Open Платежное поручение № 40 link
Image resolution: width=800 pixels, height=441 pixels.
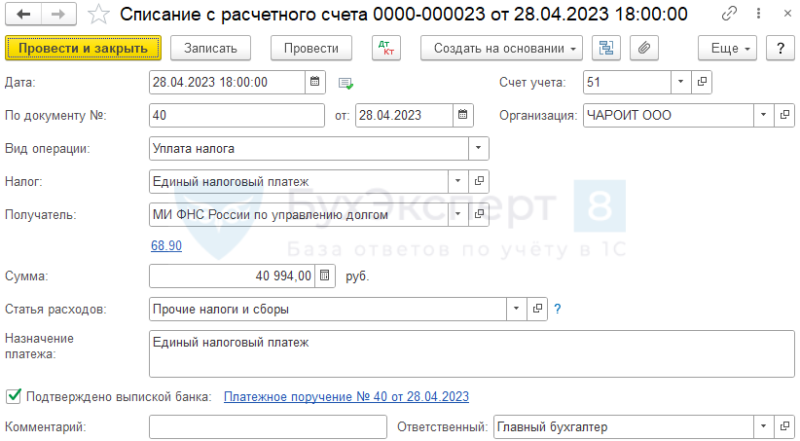346,397
